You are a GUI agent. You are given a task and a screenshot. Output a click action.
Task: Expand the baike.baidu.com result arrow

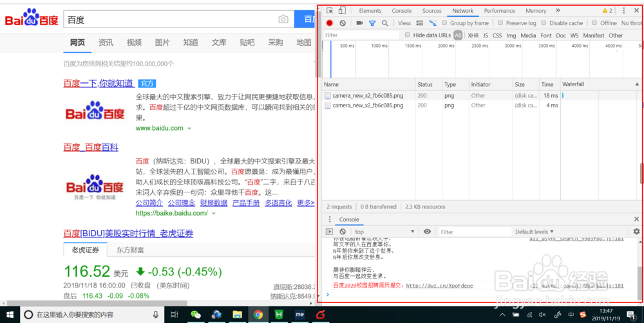214,214
